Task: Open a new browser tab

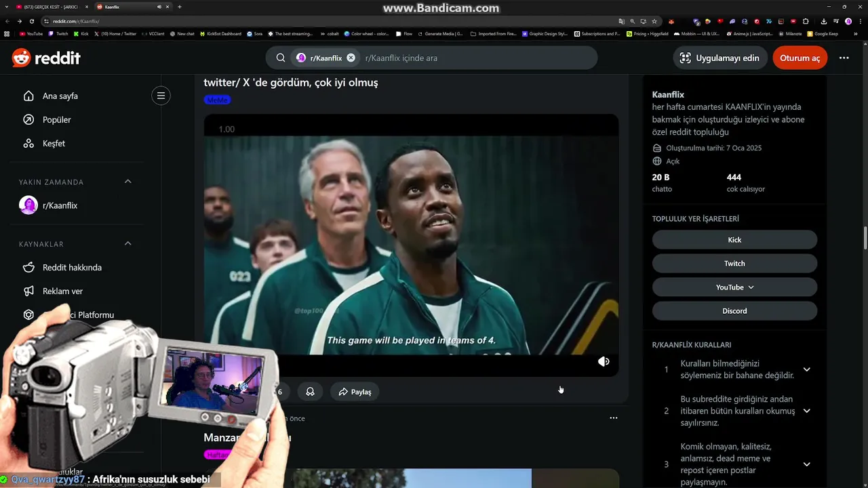Action: 180,7
